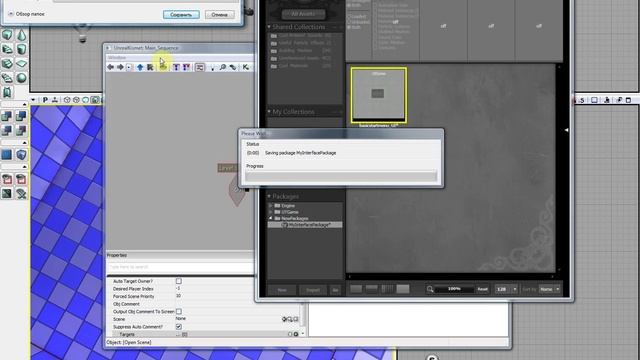Select the Sheet brush builder
Screen dimensions: 640x360
tap(21, 64)
